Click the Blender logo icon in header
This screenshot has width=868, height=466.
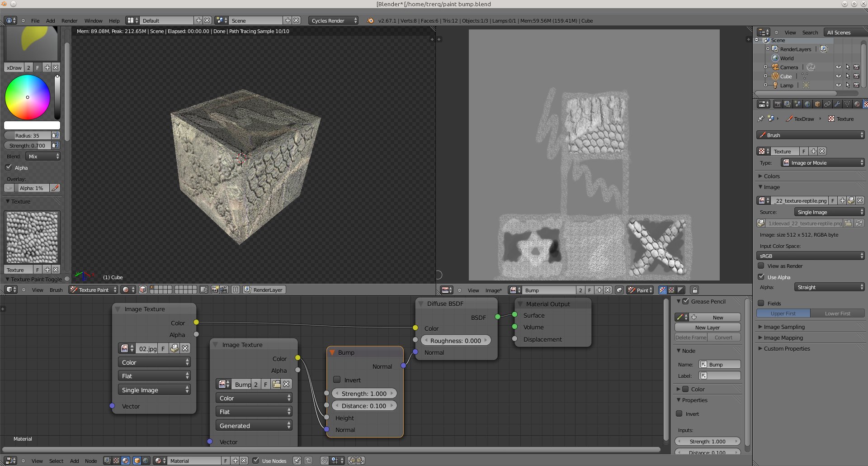pyautogui.click(x=370, y=21)
